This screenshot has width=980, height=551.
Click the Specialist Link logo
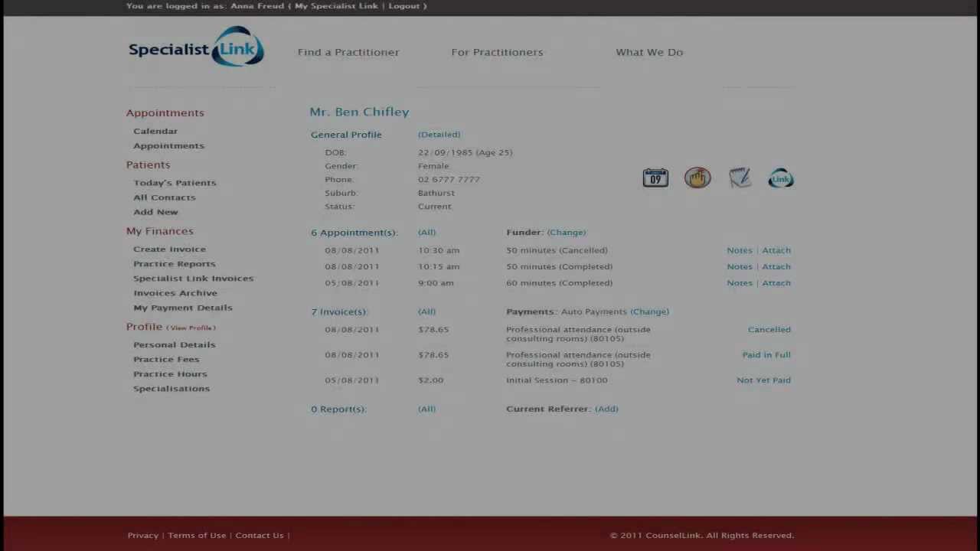[x=196, y=47]
